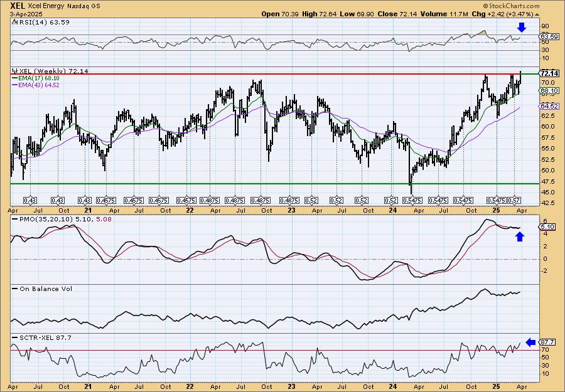Click the 72.14 price tag on right axis
Screen dimensions: 565x392
coord(549,73)
